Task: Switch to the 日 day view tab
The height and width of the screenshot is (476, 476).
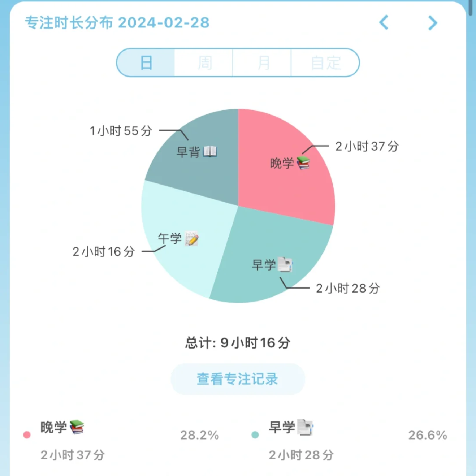Action: tap(146, 63)
